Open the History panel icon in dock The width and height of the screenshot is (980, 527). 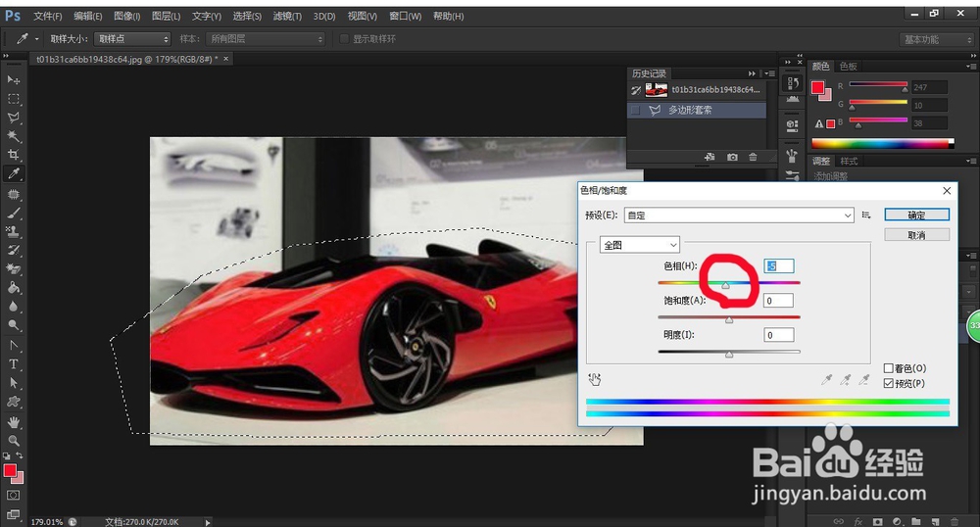793,83
